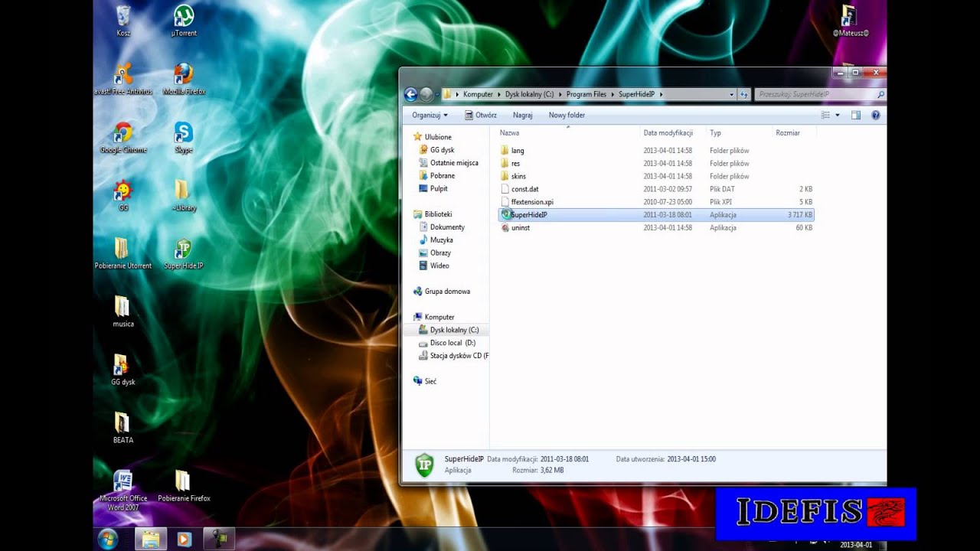
Task: Open Obrazy library
Action: 440,253
